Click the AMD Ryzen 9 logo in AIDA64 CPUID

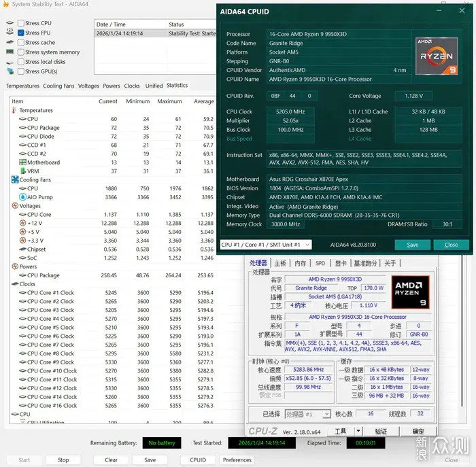(437, 56)
